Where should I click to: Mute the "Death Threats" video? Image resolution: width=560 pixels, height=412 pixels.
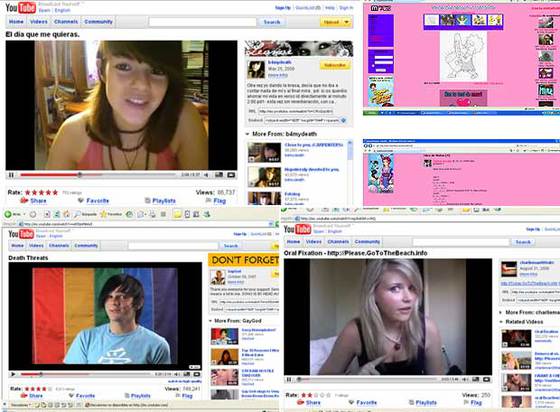click(x=177, y=374)
